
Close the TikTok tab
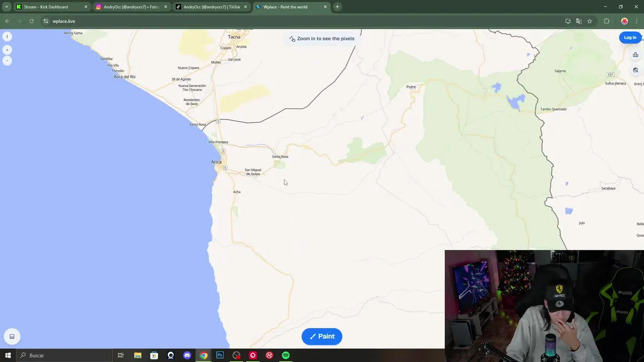[246, 7]
